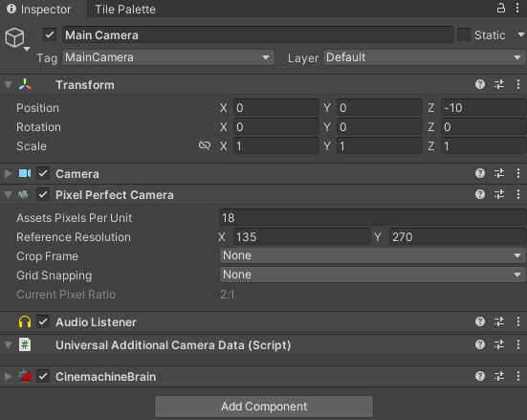Disable the Camera component checkbox
Screen dimensions: 527x420
43,173
